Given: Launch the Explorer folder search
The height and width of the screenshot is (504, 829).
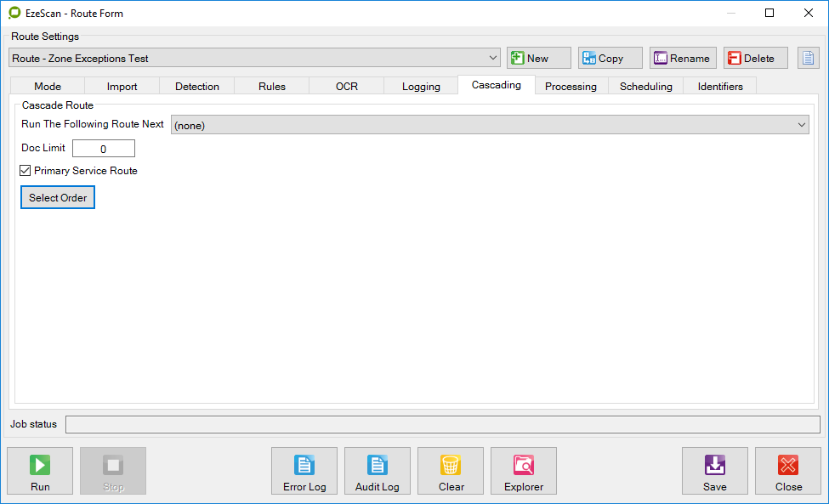Looking at the screenshot, I should pos(524,471).
